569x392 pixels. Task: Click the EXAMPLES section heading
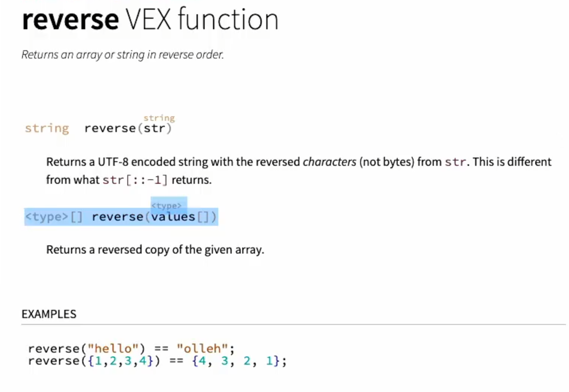[49, 314]
